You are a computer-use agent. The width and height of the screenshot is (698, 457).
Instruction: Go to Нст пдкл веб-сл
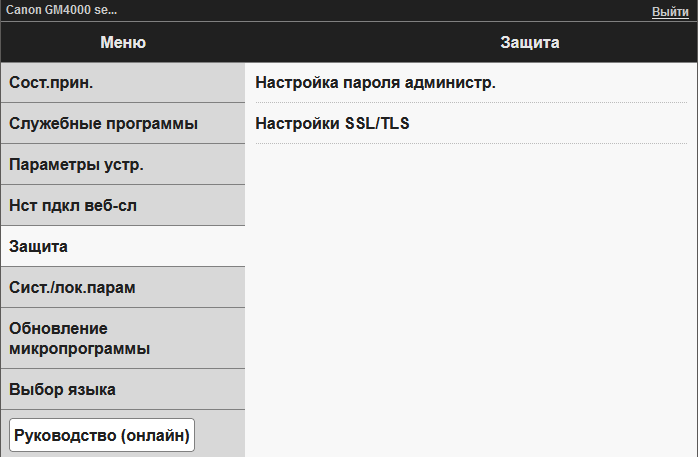coord(122,205)
